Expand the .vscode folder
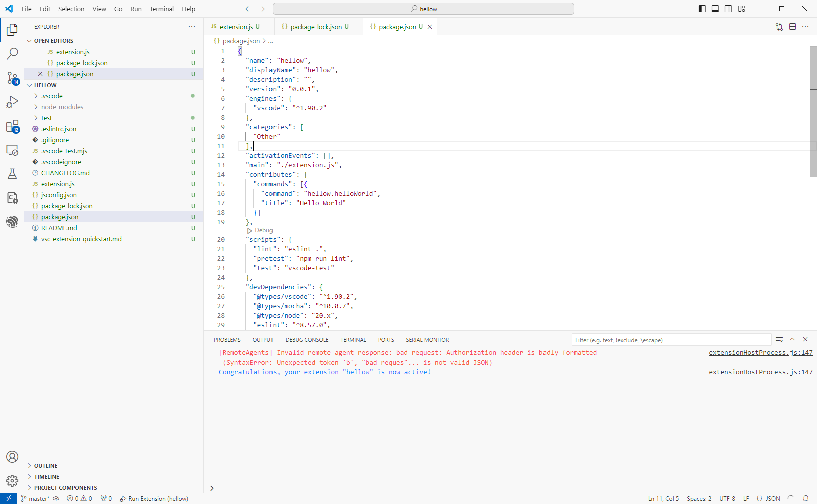The height and width of the screenshot is (504, 817). click(x=36, y=96)
